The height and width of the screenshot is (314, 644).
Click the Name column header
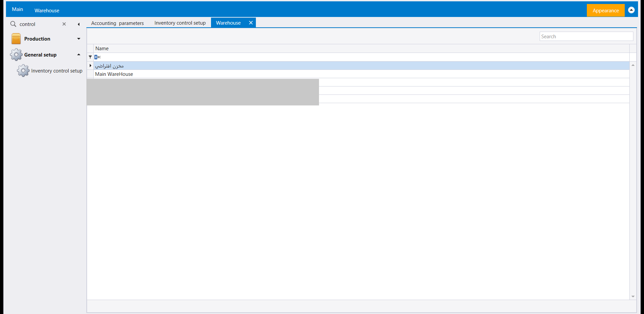coord(362,49)
